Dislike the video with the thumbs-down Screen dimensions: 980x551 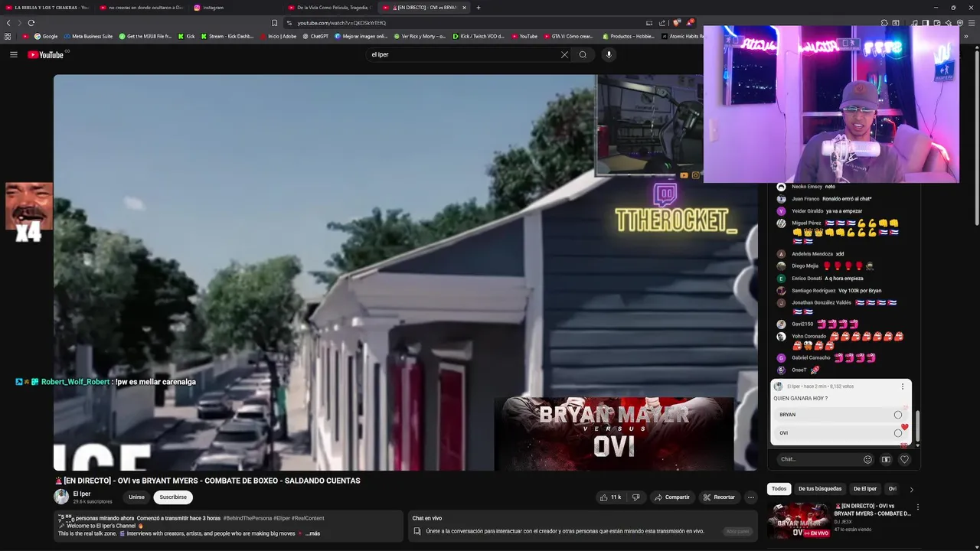635,497
